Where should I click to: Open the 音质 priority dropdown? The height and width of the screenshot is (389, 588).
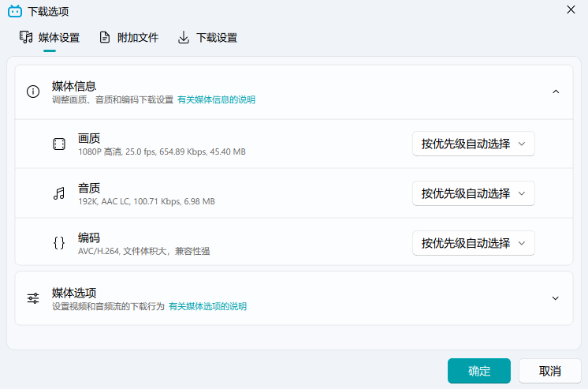(x=473, y=193)
